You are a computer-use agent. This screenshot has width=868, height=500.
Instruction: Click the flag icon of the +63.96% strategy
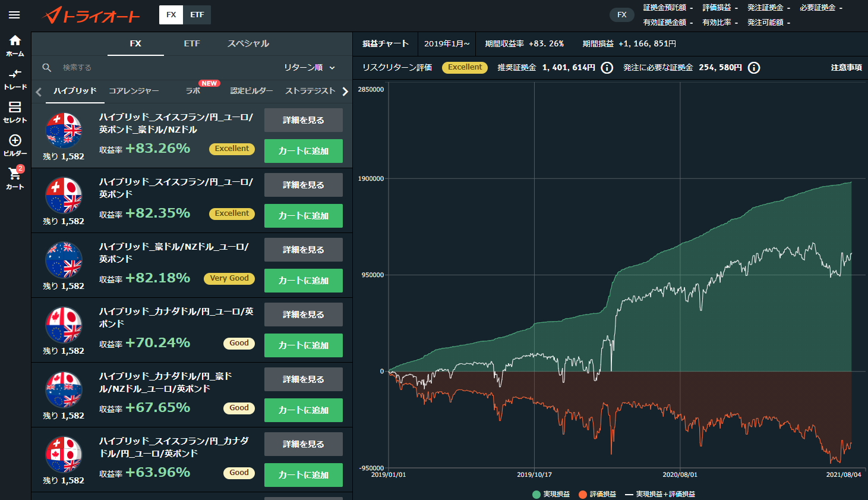click(64, 454)
